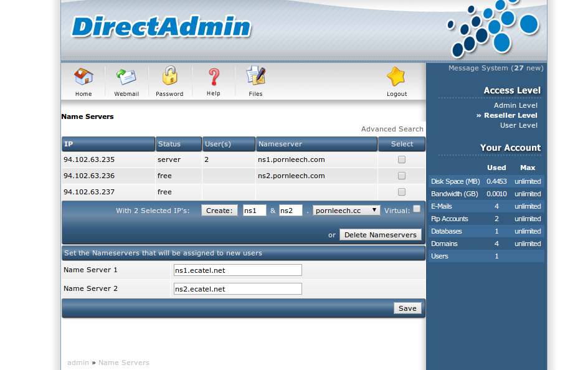The height and width of the screenshot is (370, 588).
Task: Open the pornleech.cc domain dropdown
Action: coord(346,211)
